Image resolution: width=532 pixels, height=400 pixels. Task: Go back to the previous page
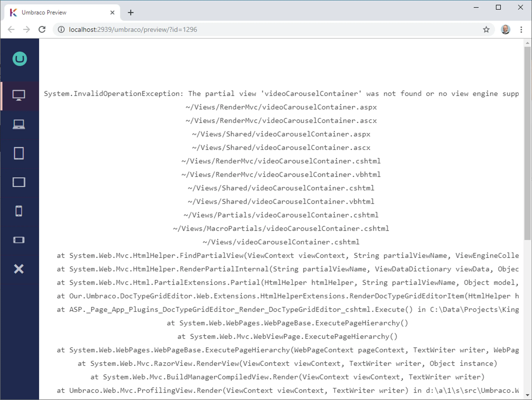pos(11,29)
